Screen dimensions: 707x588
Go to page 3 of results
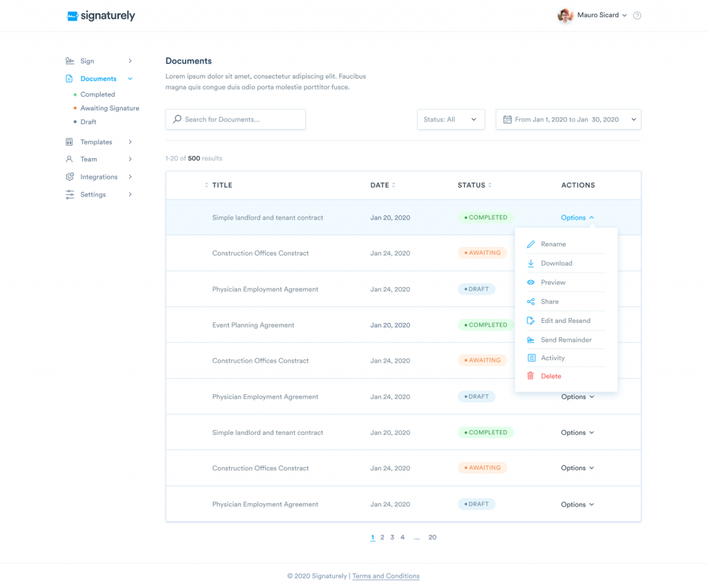click(392, 538)
